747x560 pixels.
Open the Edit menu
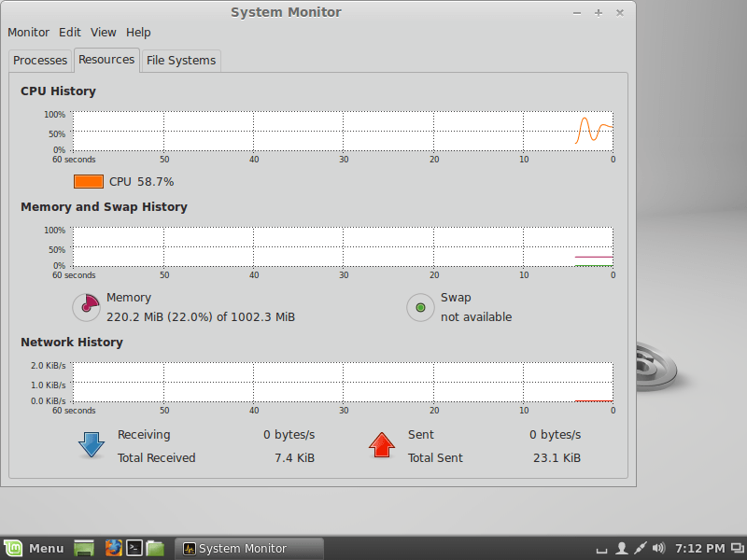tap(69, 33)
